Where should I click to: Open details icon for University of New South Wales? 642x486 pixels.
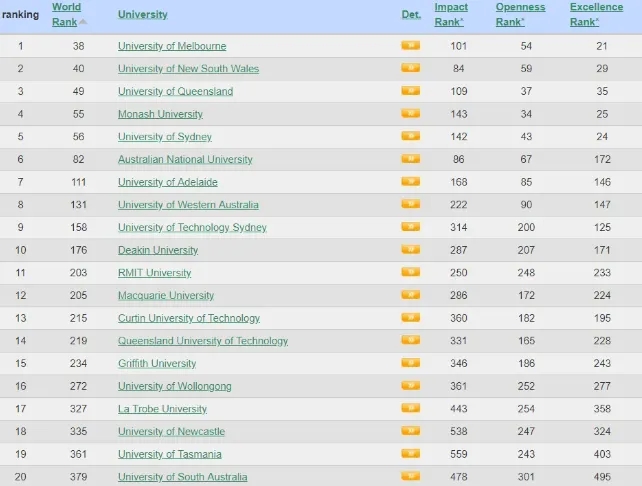[x=411, y=68]
